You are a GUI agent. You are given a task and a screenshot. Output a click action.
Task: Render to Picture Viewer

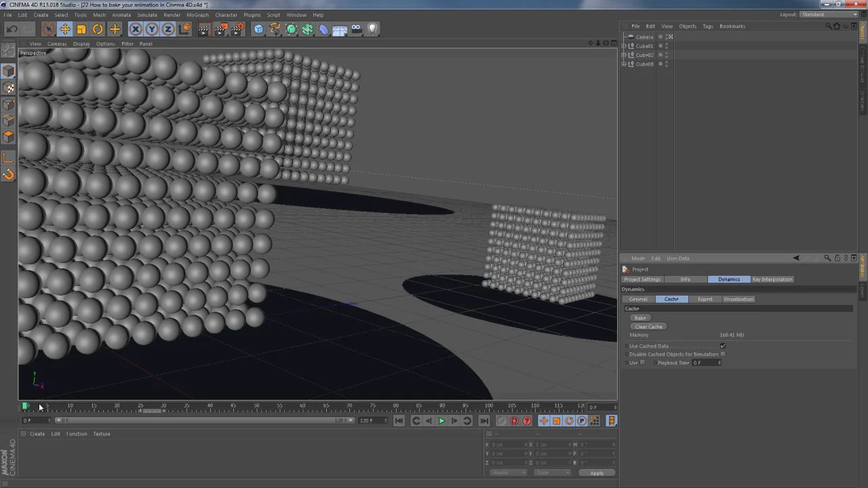pos(221,28)
